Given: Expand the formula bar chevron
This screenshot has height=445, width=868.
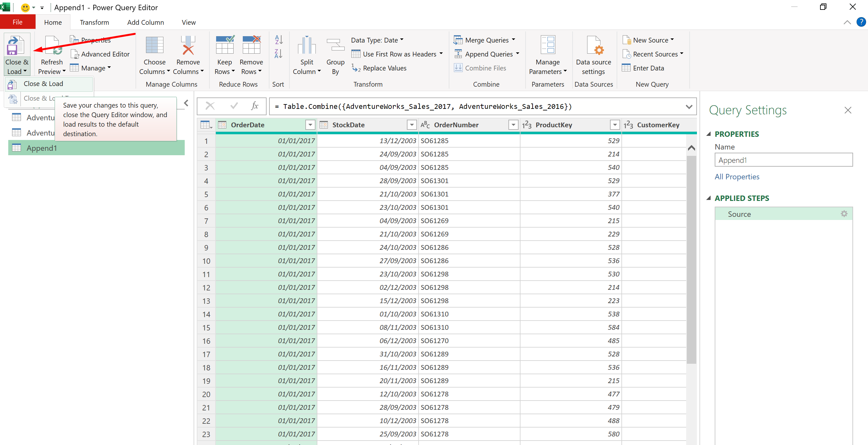Looking at the screenshot, I should pyautogui.click(x=689, y=107).
